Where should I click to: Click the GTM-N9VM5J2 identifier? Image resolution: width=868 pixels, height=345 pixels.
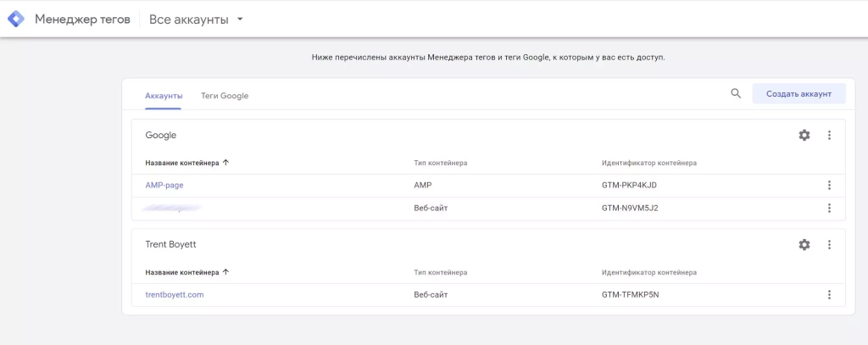pyautogui.click(x=630, y=209)
